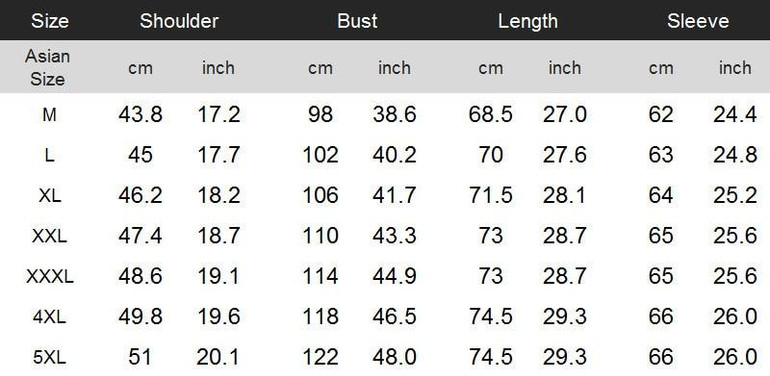Click the XXXL size row label

click(x=50, y=277)
